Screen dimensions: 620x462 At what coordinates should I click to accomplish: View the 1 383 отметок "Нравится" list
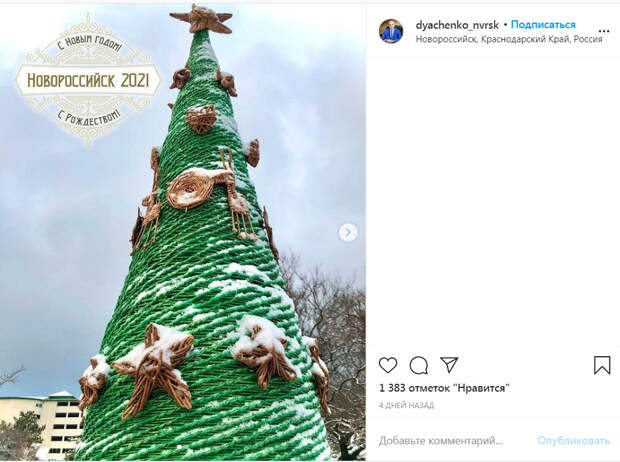click(444, 388)
